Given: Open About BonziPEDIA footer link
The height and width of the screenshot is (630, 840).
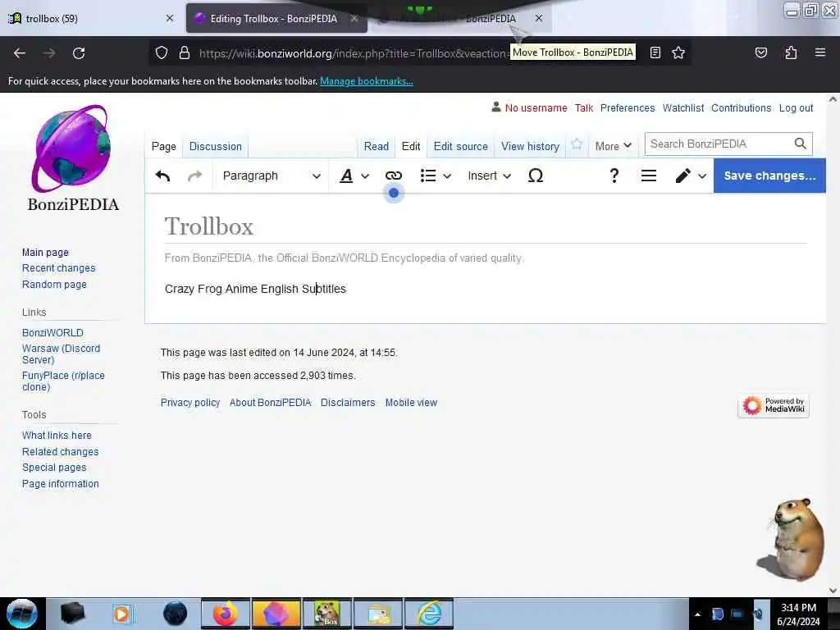Looking at the screenshot, I should (x=270, y=402).
